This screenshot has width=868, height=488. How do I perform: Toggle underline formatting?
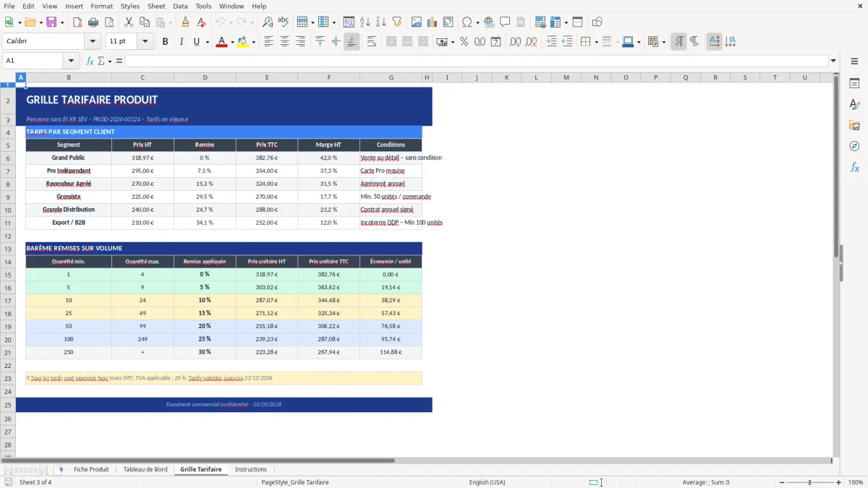click(x=195, y=41)
